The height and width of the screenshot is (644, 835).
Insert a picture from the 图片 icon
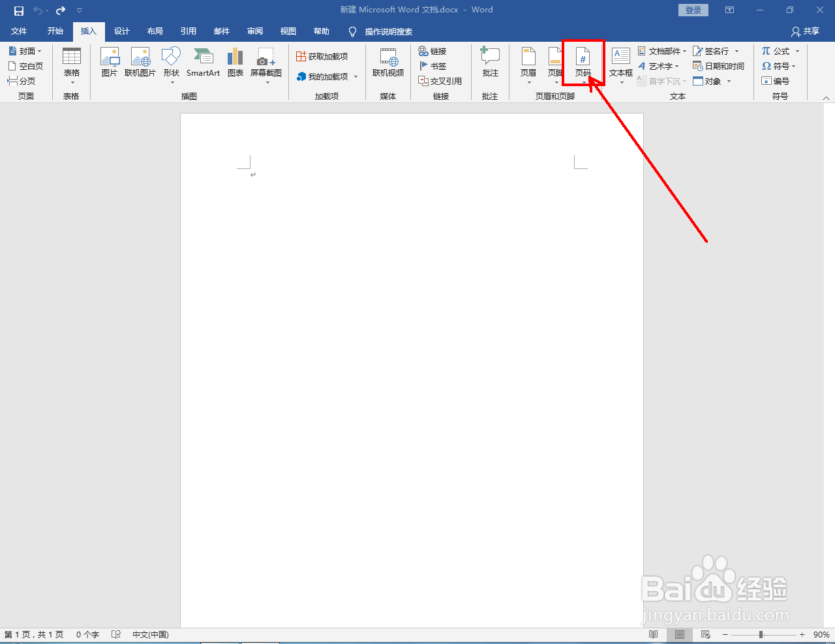click(110, 63)
